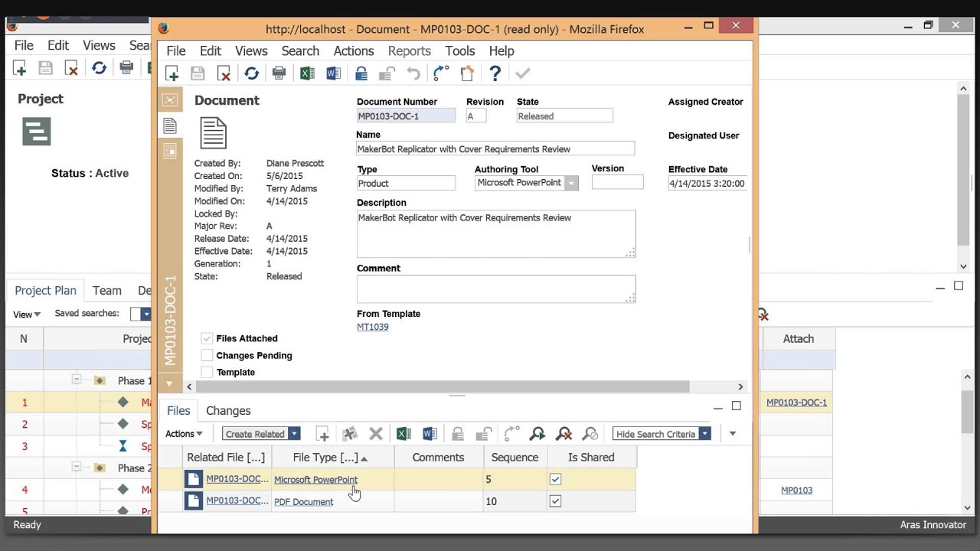Open help with the question mark icon

tap(495, 73)
